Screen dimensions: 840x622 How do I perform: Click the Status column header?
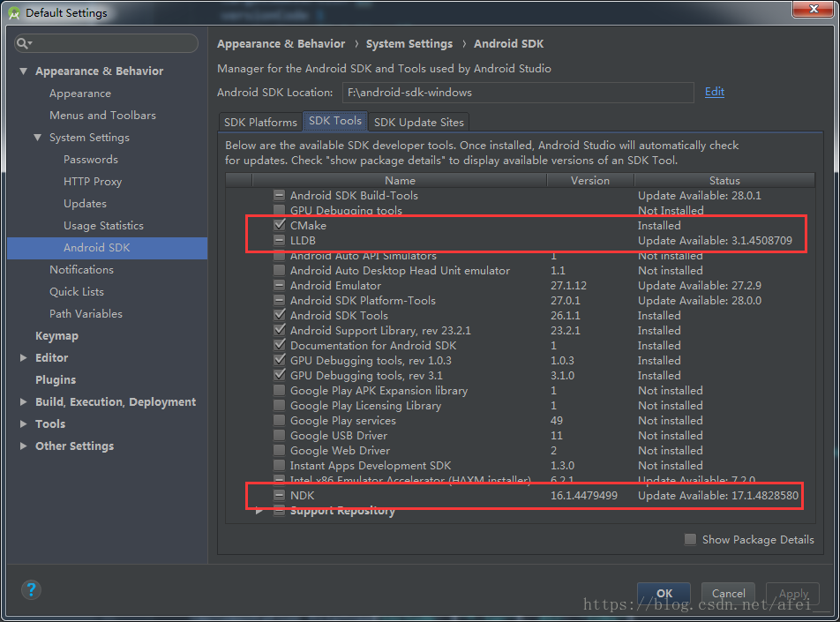pos(724,181)
